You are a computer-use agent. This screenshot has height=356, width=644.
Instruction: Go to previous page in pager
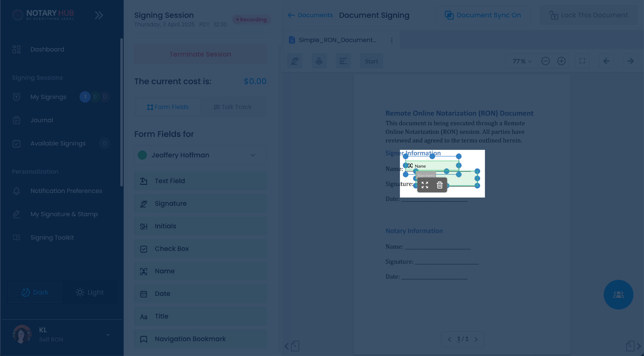point(449,339)
